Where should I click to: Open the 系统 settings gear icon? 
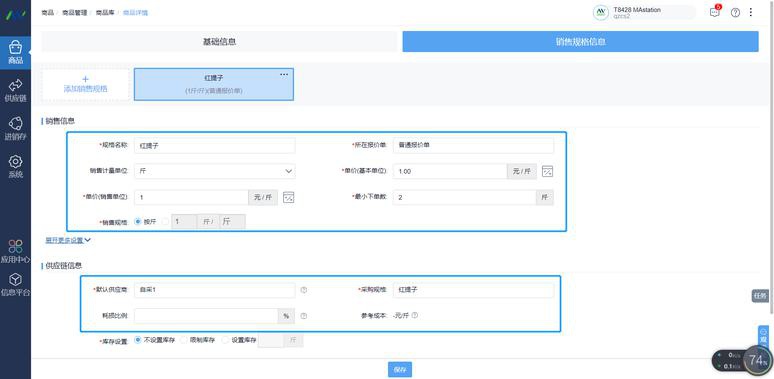pyautogui.click(x=15, y=162)
